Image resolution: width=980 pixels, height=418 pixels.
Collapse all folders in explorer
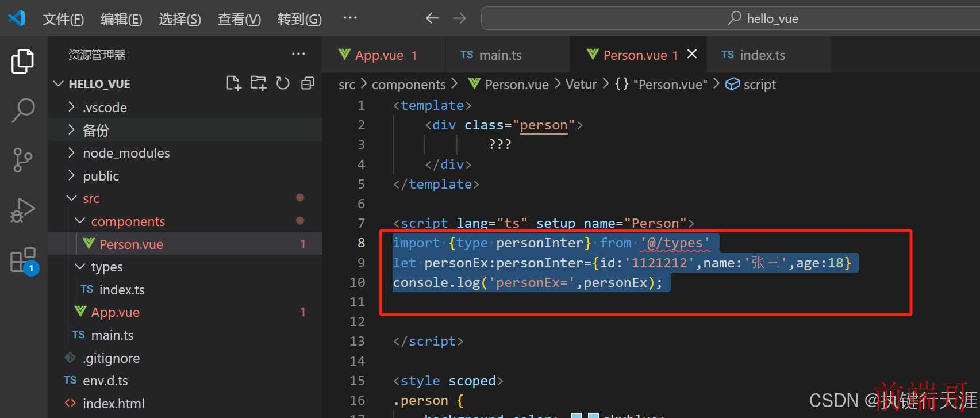pyautogui.click(x=308, y=83)
